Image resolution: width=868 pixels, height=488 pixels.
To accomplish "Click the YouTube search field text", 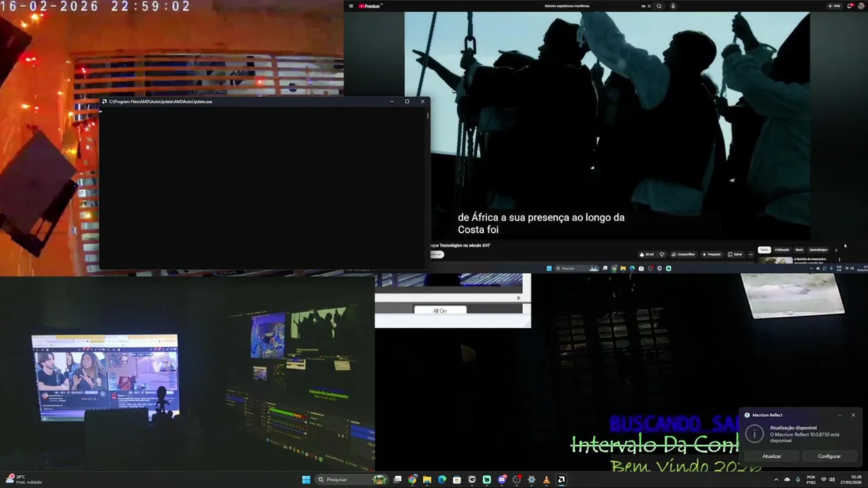I will point(567,6).
